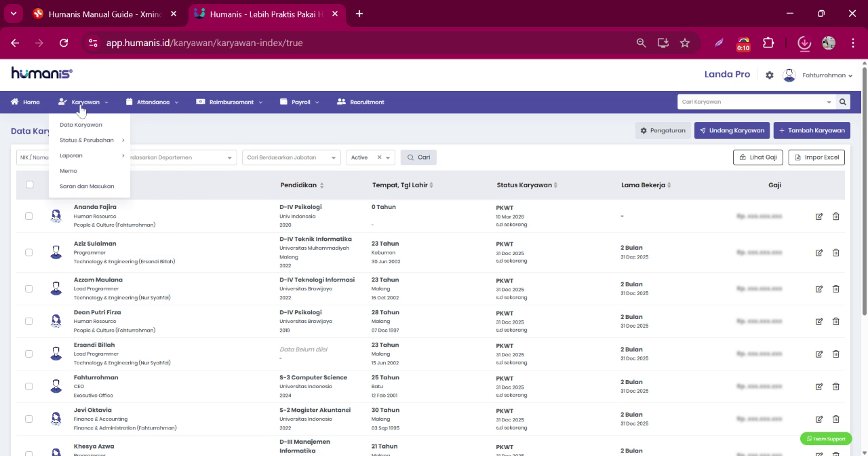The image size is (868, 456).
Task: Open settings gear next to Landa Pro
Action: pyautogui.click(x=770, y=75)
